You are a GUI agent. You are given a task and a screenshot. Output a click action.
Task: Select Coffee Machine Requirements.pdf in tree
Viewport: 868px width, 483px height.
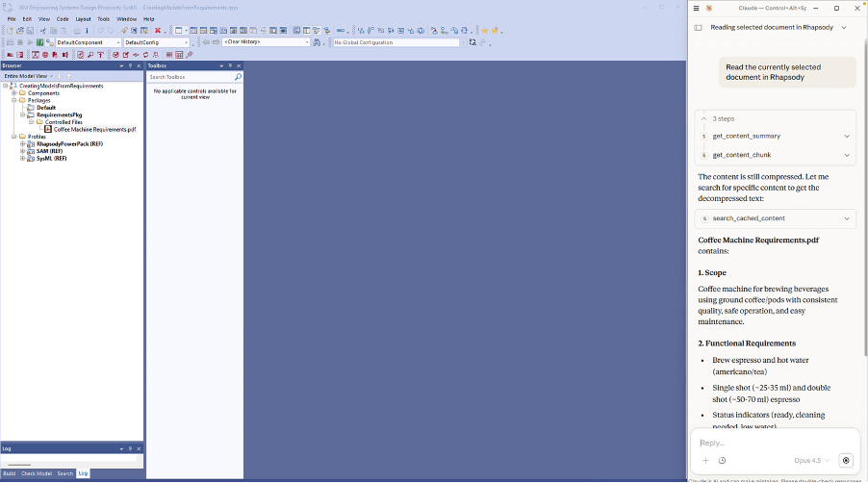94,130
